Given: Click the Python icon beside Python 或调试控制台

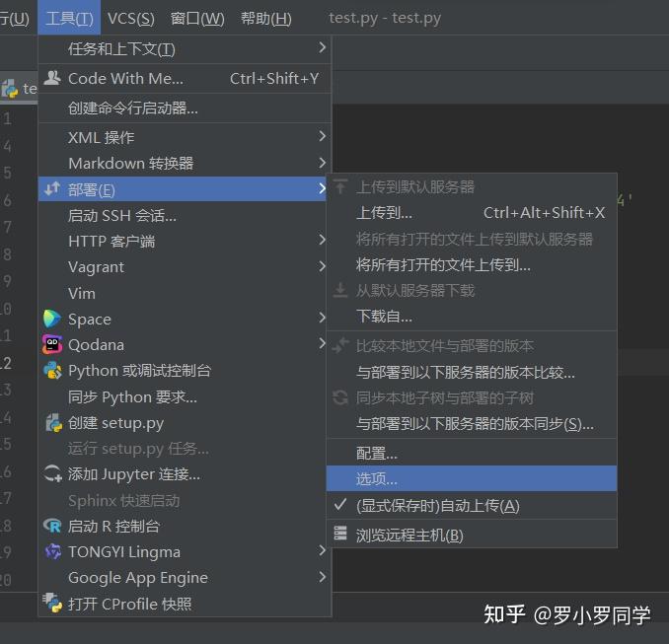Looking at the screenshot, I should point(52,370).
